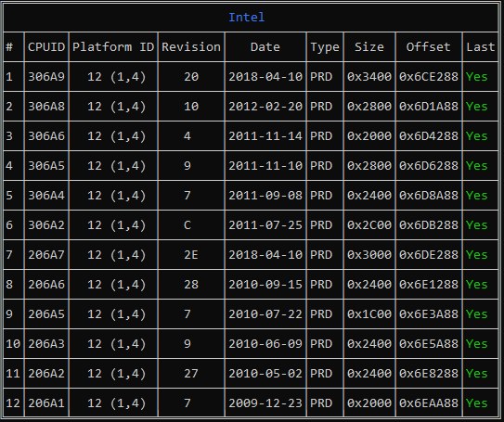Click the Date column header

click(x=265, y=47)
